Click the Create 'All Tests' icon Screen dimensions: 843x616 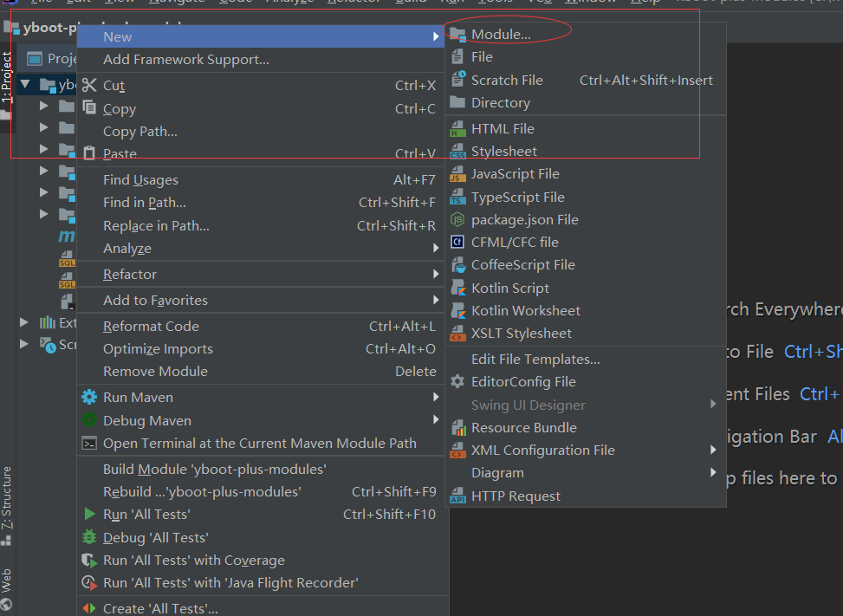coord(89,608)
